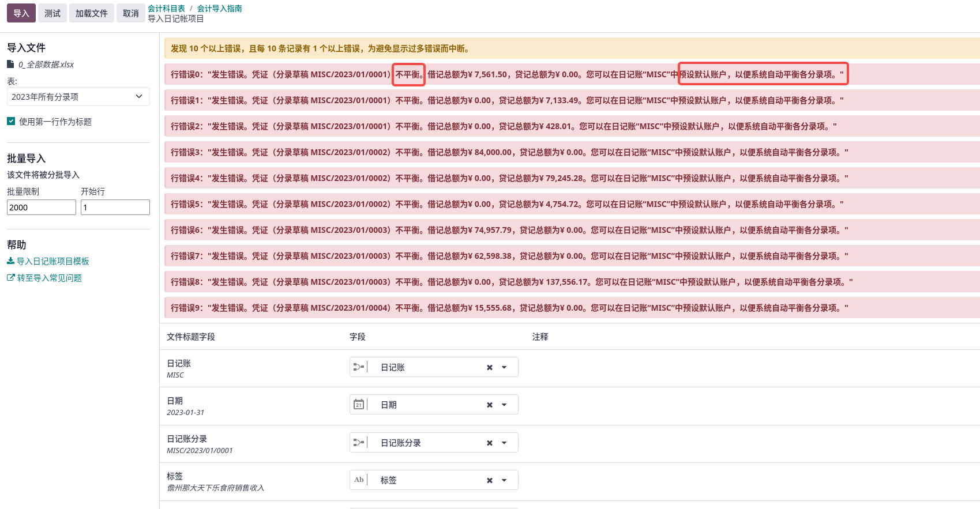Image resolution: width=980 pixels, height=509 pixels.
Task: Click the 导入日记帐项目 page title
Action: click(x=176, y=18)
